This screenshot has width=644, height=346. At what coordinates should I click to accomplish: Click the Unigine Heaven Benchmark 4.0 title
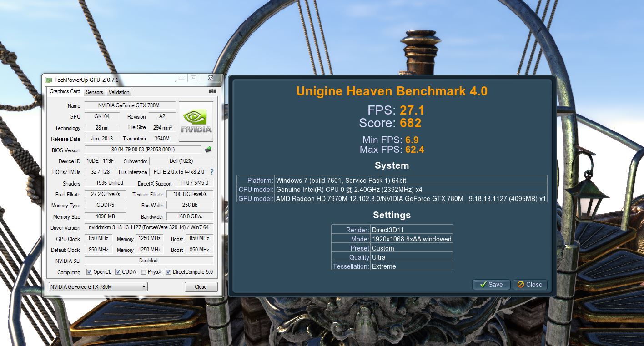pyautogui.click(x=392, y=91)
